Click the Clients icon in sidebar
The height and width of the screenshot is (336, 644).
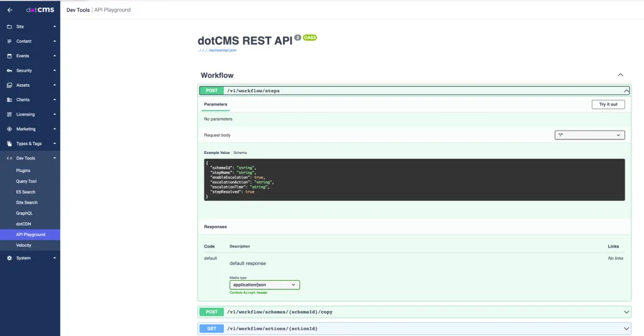pos(9,100)
